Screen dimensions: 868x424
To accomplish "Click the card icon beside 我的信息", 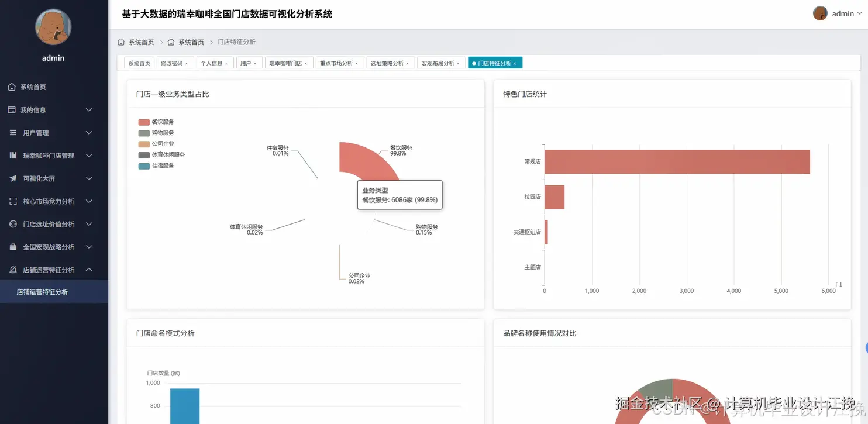I will [x=12, y=110].
